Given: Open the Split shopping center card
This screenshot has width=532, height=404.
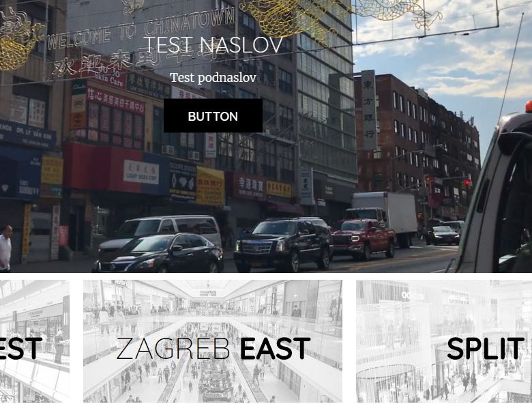Looking at the screenshot, I should (444, 341).
